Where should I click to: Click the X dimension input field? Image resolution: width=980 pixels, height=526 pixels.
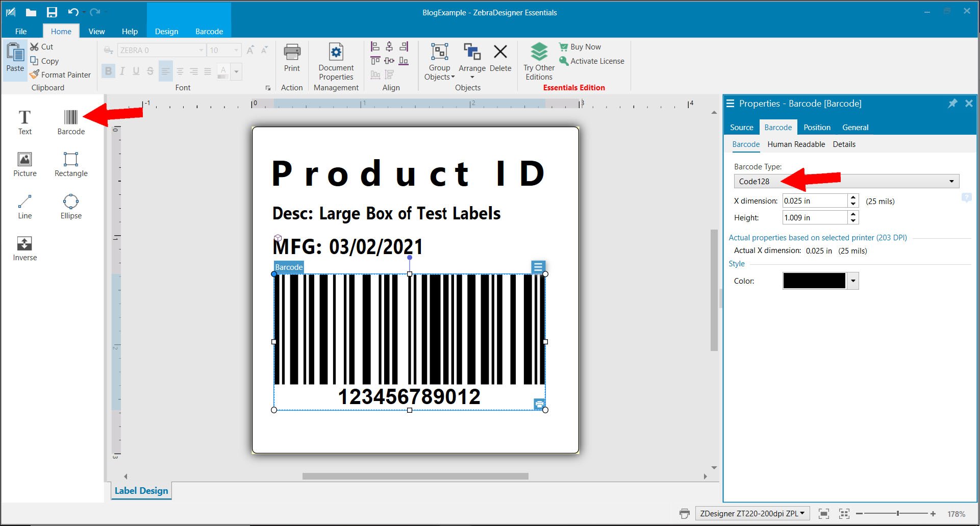pyautogui.click(x=815, y=201)
